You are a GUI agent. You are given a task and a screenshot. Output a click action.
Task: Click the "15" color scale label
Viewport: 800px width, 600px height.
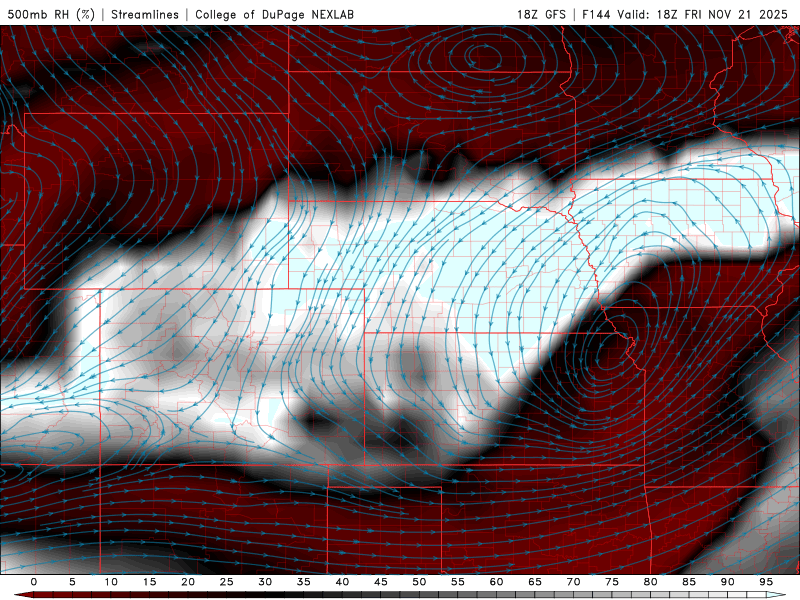tap(149, 582)
